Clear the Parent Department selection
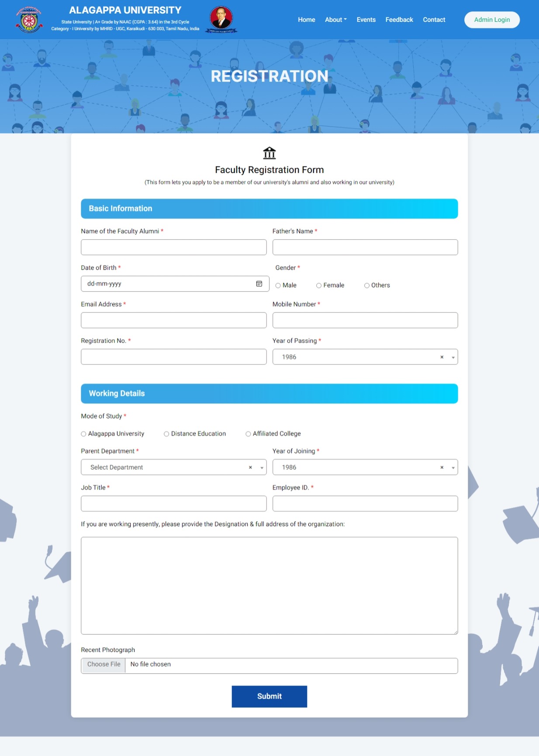 tap(250, 467)
